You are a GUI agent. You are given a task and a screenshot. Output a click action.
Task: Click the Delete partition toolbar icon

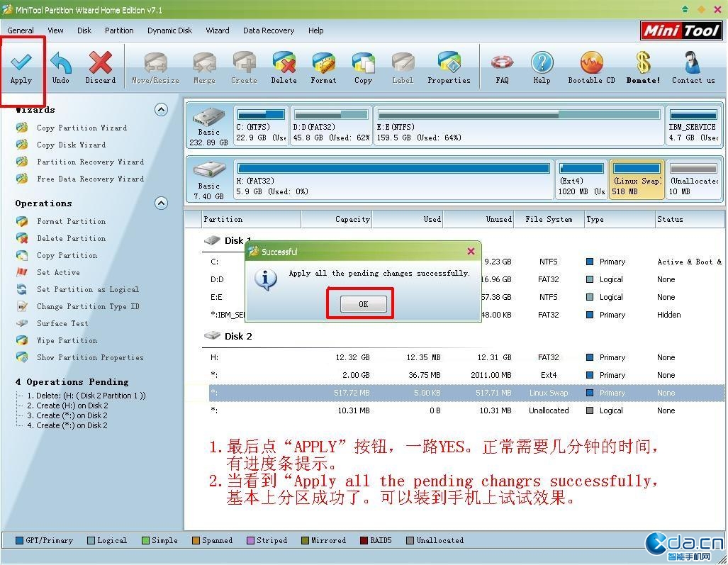tap(284, 62)
